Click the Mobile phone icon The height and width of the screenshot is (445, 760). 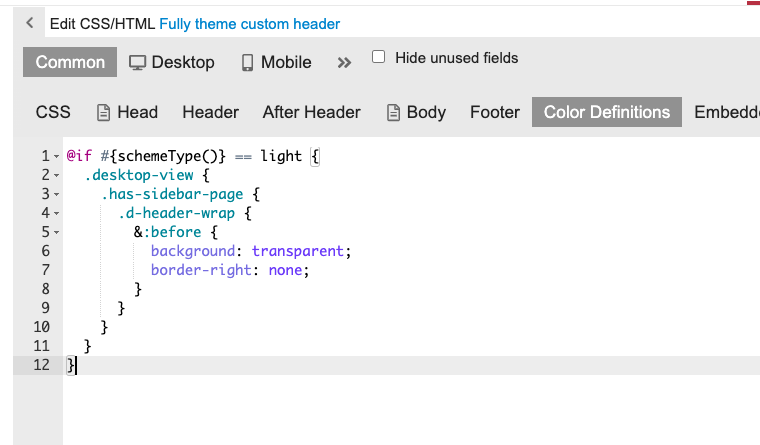pyautogui.click(x=247, y=63)
